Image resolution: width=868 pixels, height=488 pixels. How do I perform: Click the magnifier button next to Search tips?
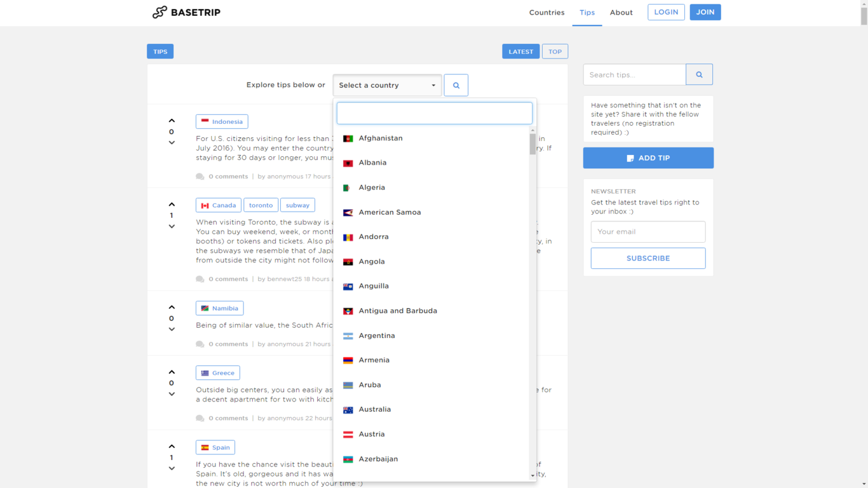699,74
